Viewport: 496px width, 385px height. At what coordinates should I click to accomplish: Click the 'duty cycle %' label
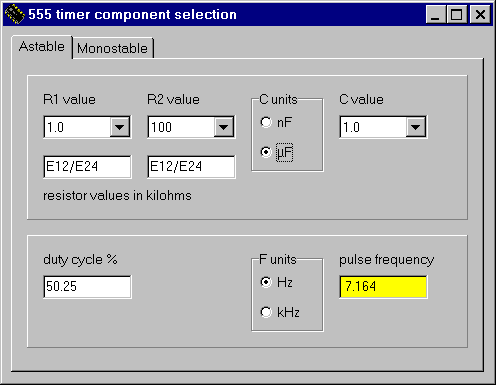[x=80, y=260]
